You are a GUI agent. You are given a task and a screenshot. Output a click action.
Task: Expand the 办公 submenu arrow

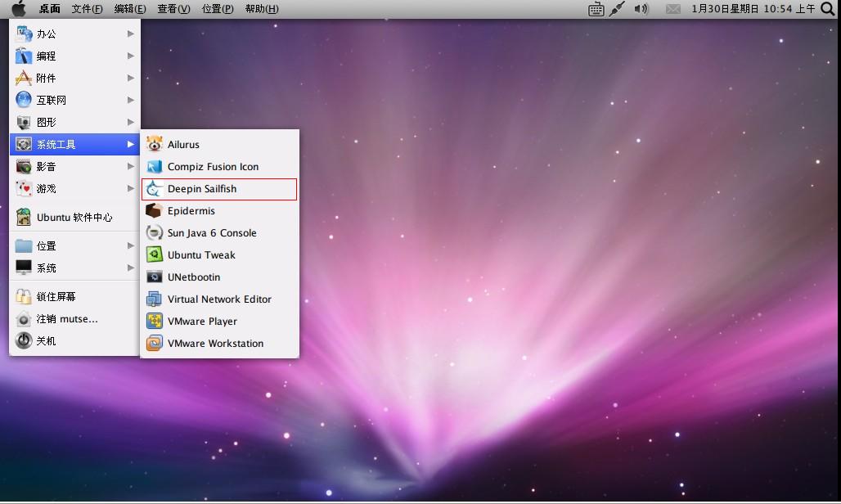point(130,34)
